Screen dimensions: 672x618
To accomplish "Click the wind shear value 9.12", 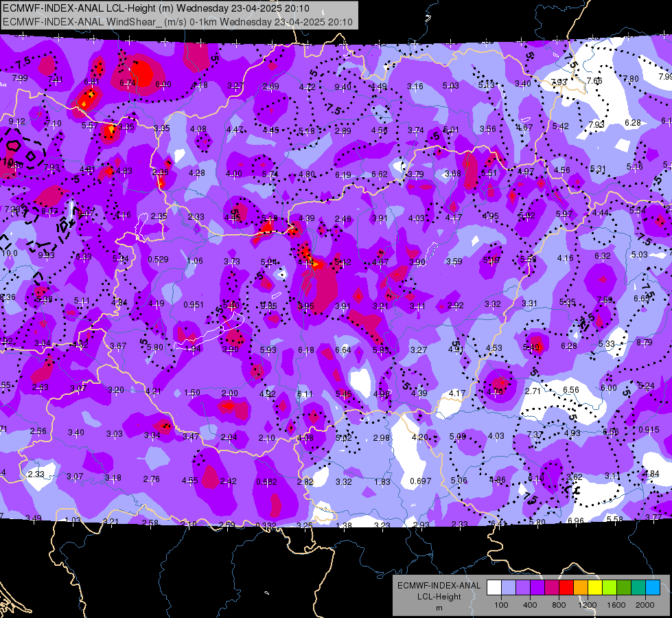I will (16, 122).
